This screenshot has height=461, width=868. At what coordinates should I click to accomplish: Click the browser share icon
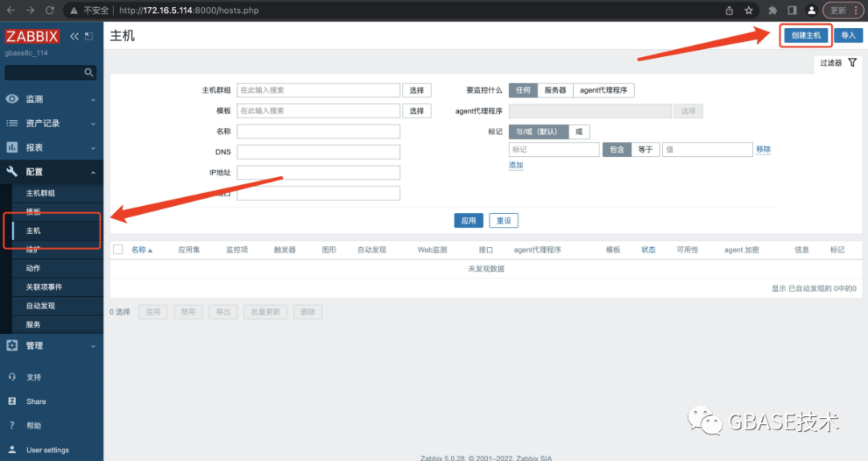coord(729,10)
